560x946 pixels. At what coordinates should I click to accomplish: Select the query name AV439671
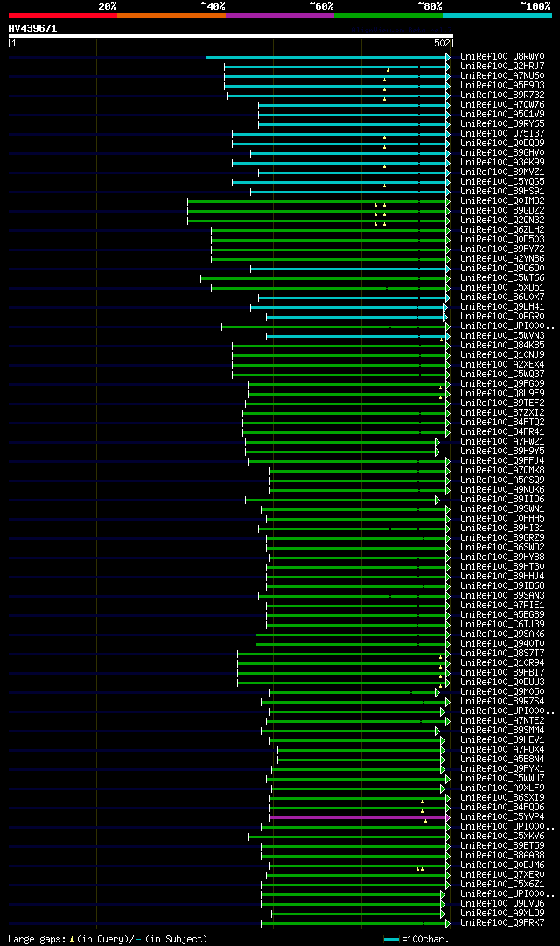click(32, 28)
